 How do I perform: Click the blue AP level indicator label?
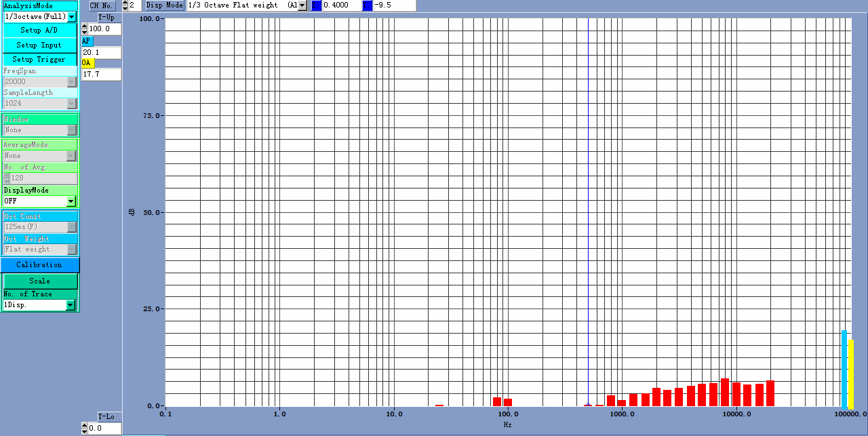86,41
